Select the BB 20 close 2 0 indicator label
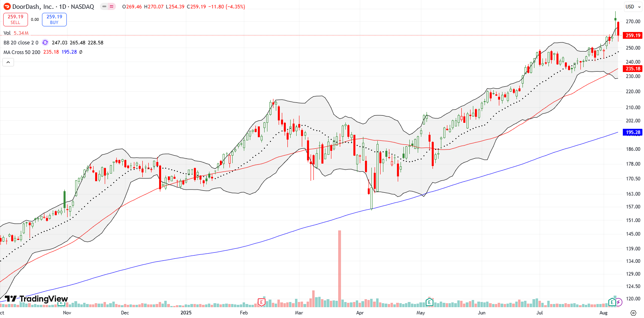 pyautogui.click(x=21, y=42)
